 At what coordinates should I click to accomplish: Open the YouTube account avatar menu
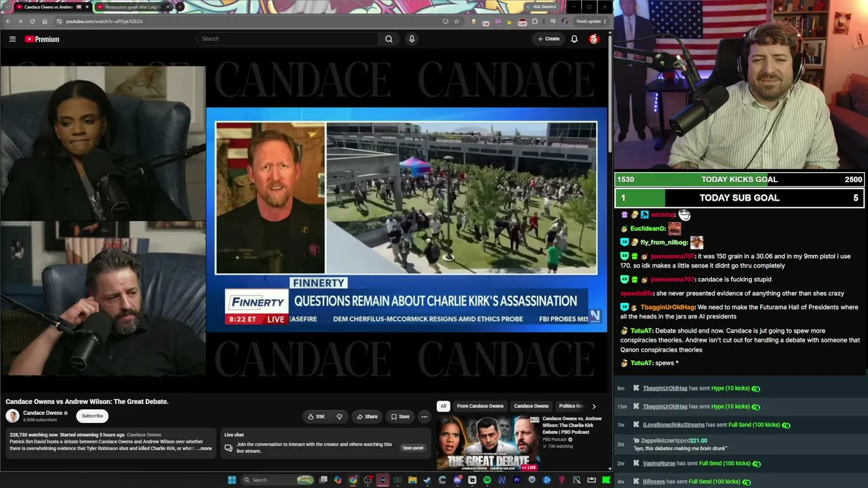[x=594, y=39]
